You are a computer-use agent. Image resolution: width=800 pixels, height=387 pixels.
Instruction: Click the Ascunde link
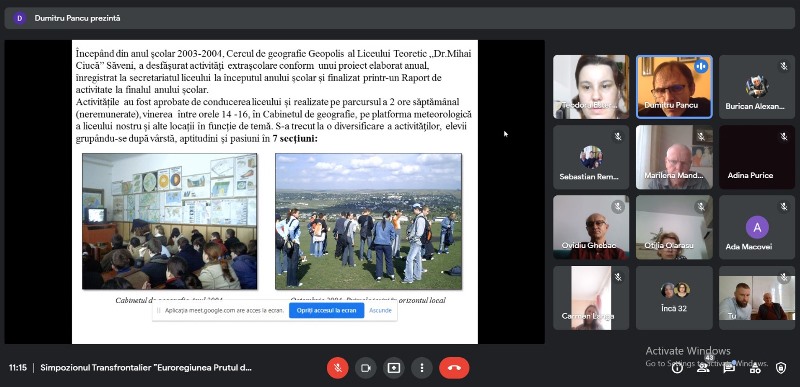click(381, 310)
